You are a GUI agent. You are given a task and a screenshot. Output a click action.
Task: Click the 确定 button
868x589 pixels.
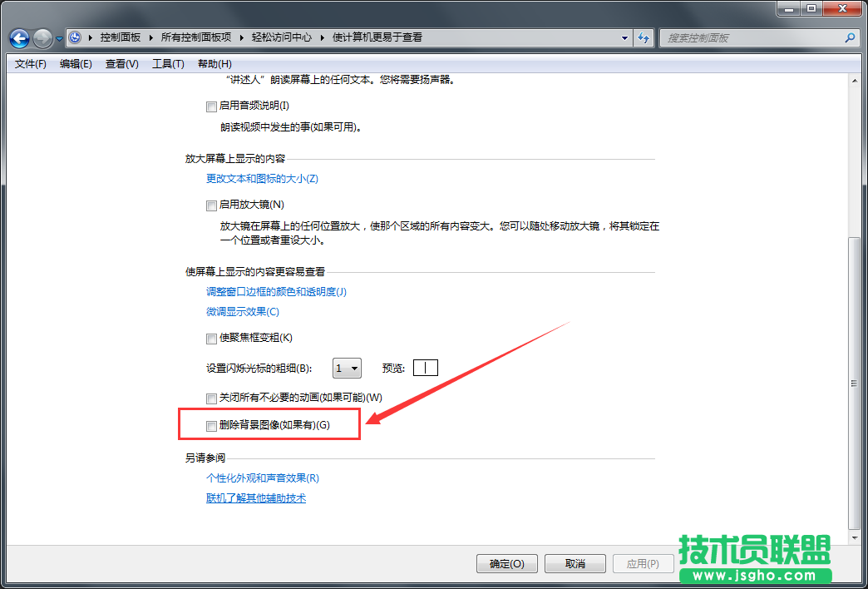(506, 563)
